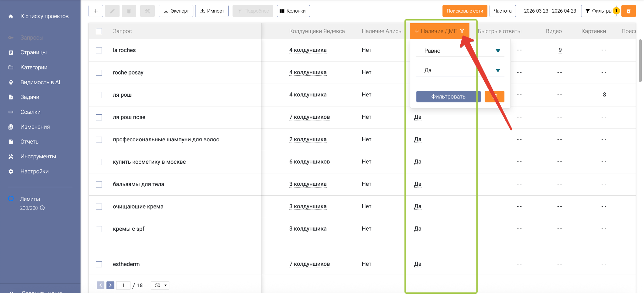Screen dimensions: 644x294
Task: Click the info icon next to 200/200 limits
Action: point(42,208)
